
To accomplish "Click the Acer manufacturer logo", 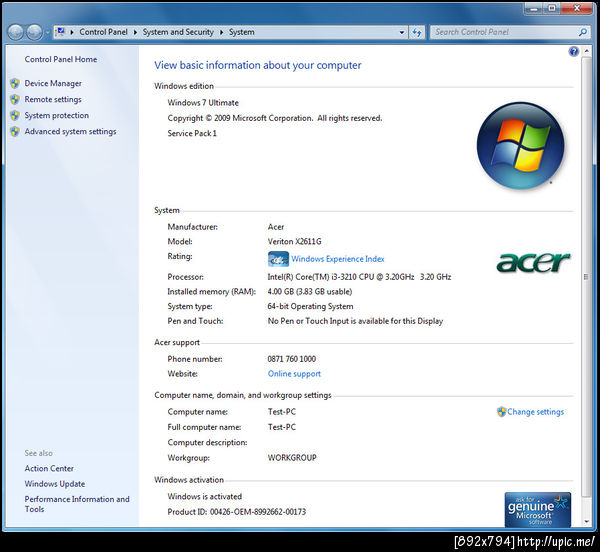I will pos(533,262).
